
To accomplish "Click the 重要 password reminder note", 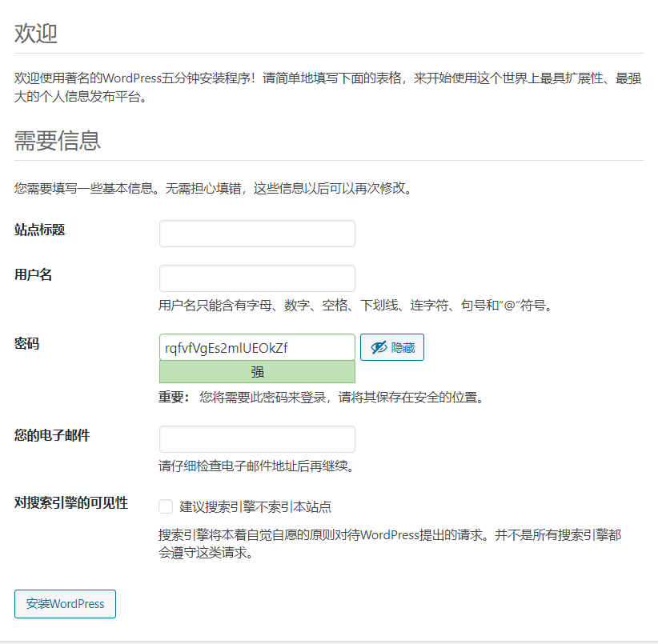I will click(x=321, y=397).
